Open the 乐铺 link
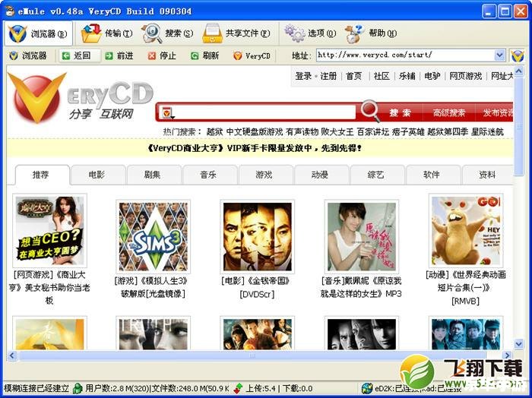This screenshot has width=532, height=398. pos(407,76)
